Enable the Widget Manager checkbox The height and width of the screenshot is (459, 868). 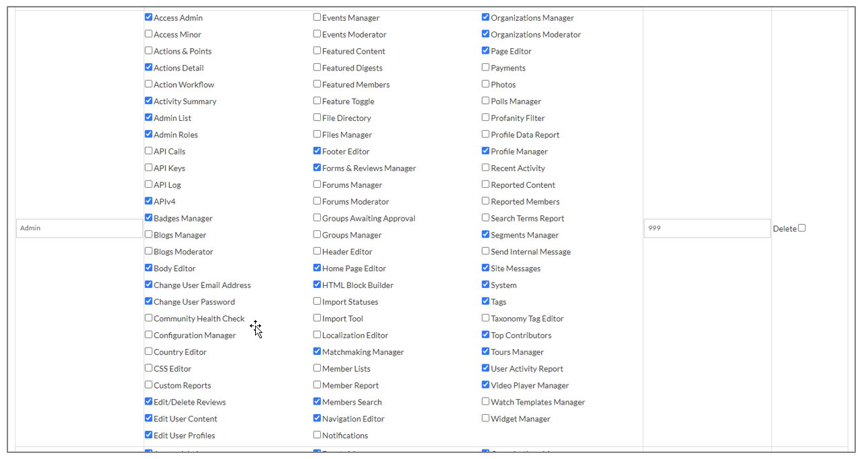[485, 418]
